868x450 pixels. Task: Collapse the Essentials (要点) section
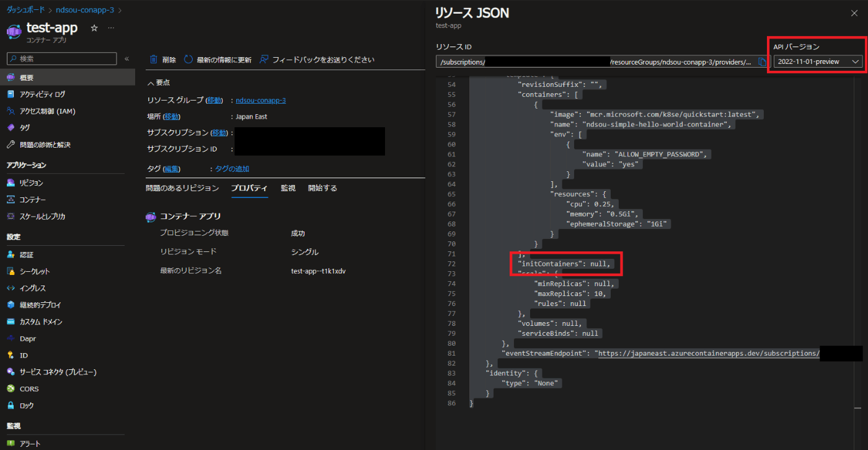(158, 83)
